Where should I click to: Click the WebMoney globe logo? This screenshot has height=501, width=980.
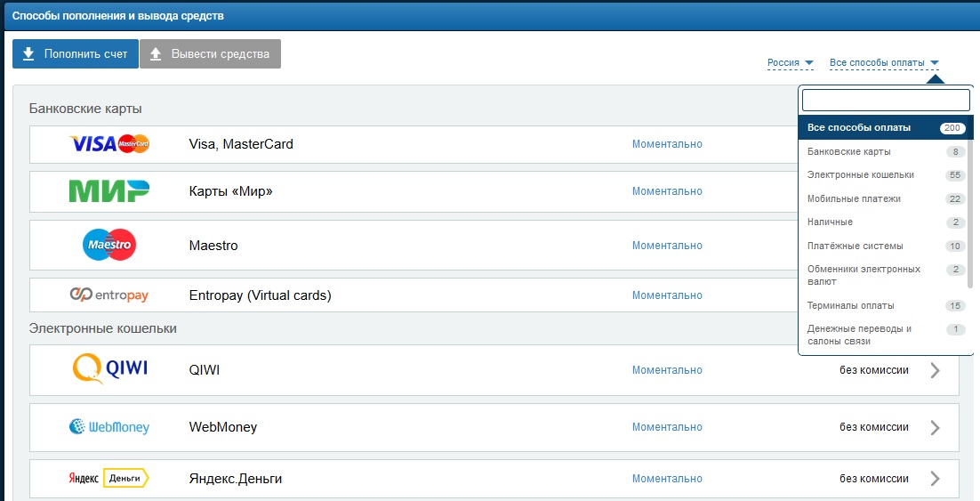(x=109, y=427)
